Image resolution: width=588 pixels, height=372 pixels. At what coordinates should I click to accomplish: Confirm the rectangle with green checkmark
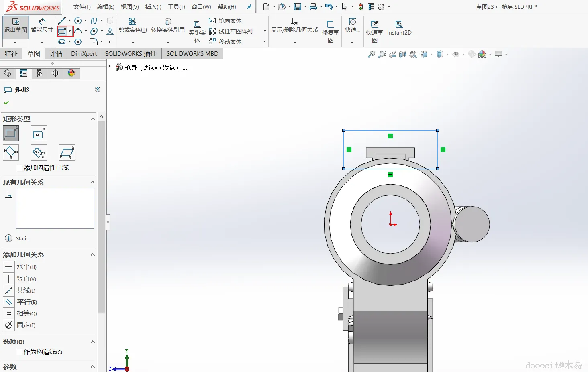pyautogui.click(x=6, y=103)
